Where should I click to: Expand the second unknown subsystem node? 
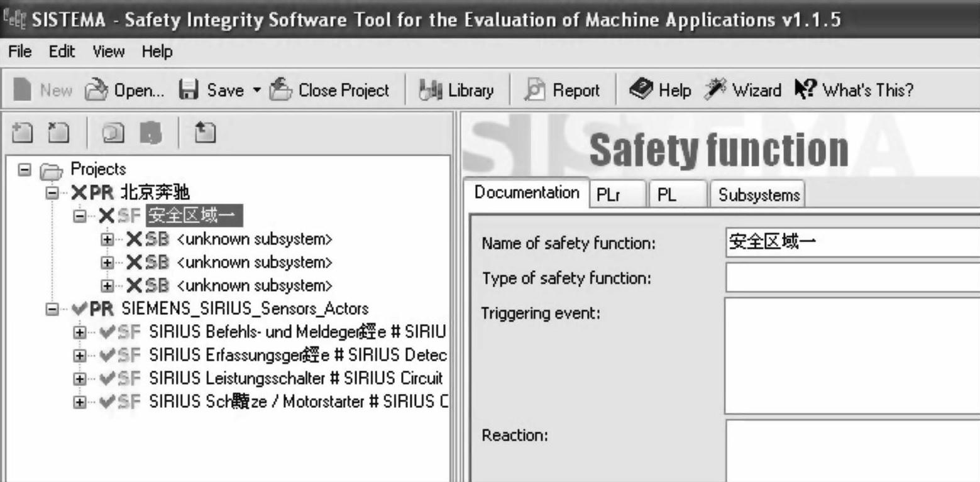point(107,262)
